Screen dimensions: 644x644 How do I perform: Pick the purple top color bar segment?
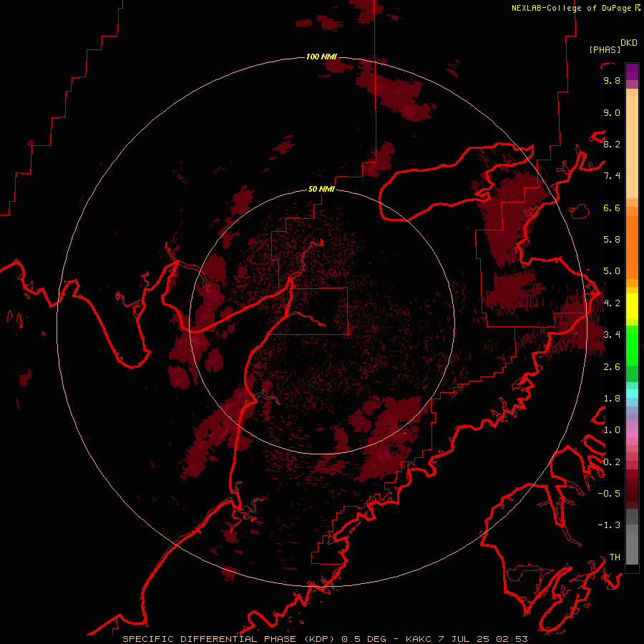coord(632,72)
